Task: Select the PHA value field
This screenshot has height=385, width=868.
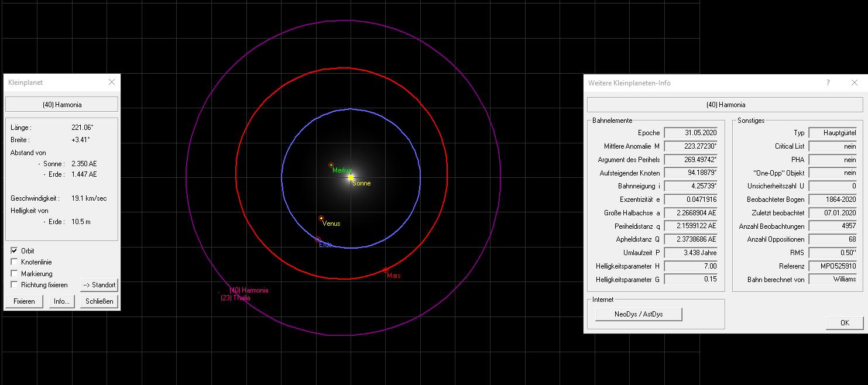Action: (x=833, y=160)
